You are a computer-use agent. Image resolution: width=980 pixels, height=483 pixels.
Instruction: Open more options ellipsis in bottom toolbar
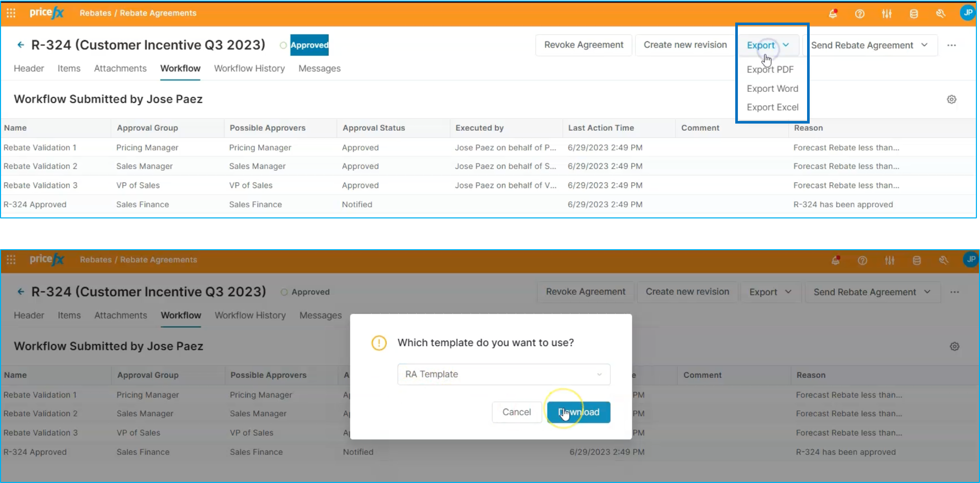tap(954, 292)
